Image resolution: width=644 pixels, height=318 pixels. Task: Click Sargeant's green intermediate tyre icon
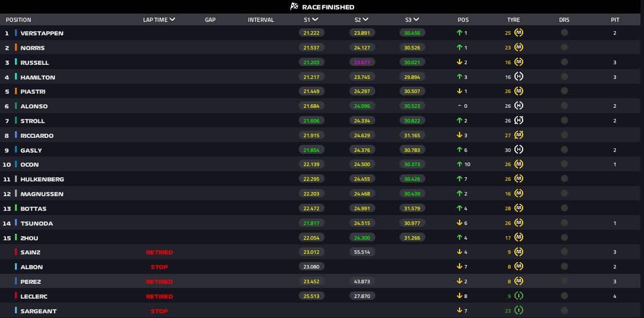pos(518,310)
